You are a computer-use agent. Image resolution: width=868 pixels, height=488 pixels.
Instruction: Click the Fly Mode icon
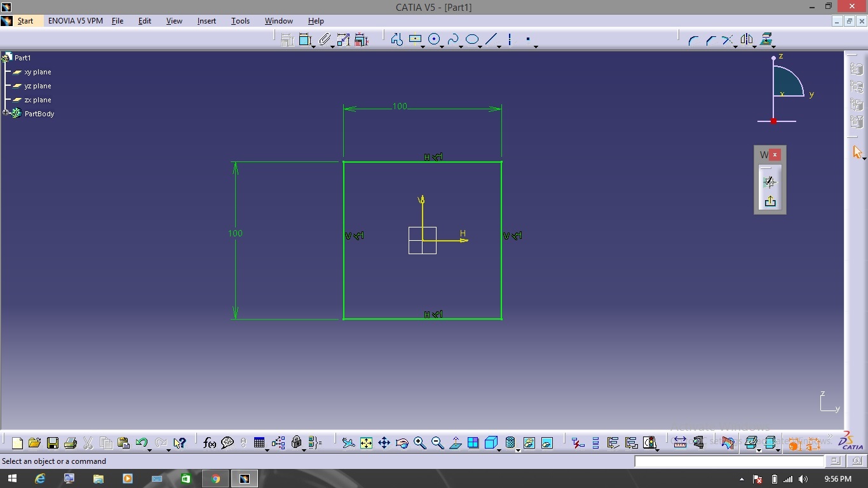coord(348,443)
